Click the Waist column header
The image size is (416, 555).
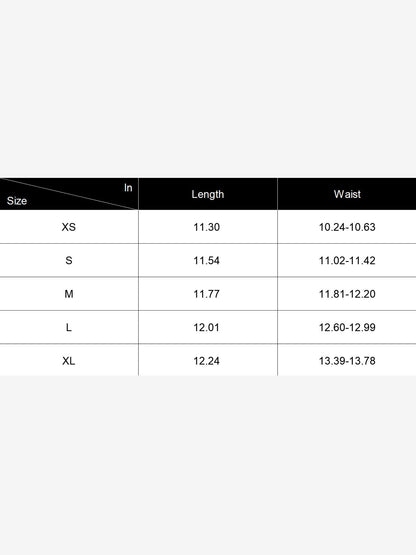coord(347,194)
